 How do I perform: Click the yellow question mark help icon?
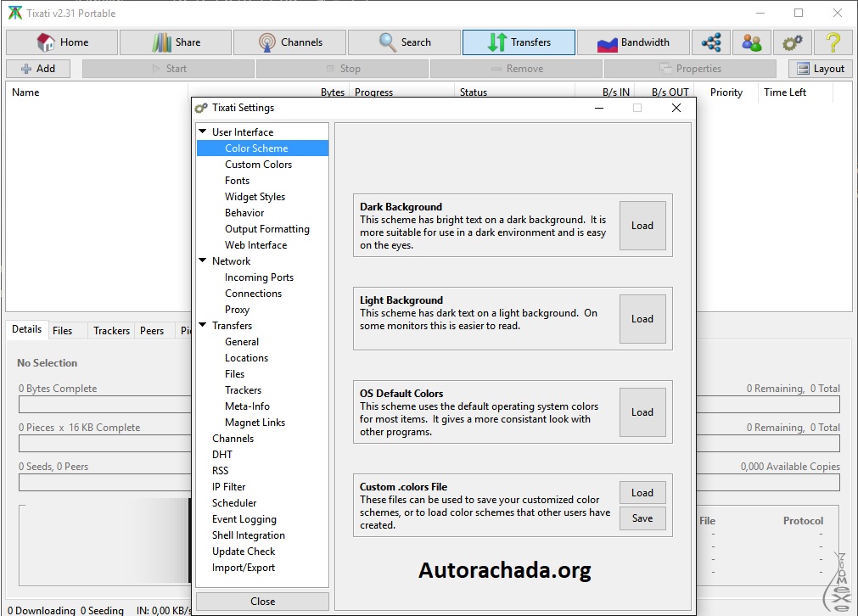click(833, 42)
